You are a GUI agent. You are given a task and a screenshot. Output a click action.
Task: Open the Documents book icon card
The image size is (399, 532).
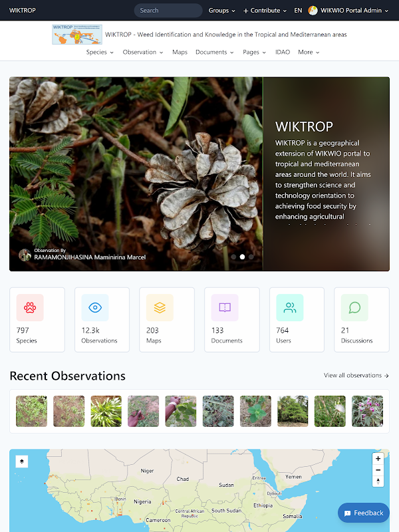231,320
